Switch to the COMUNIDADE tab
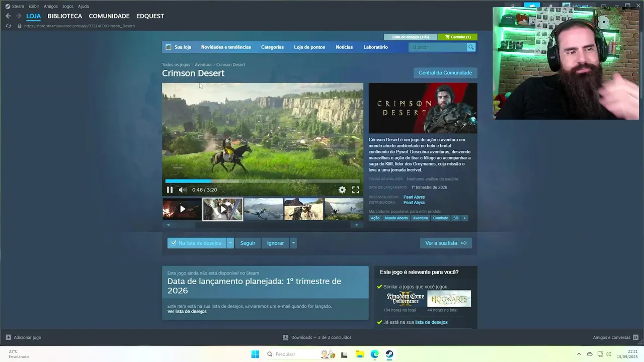644x362 pixels. (x=109, y=16)
